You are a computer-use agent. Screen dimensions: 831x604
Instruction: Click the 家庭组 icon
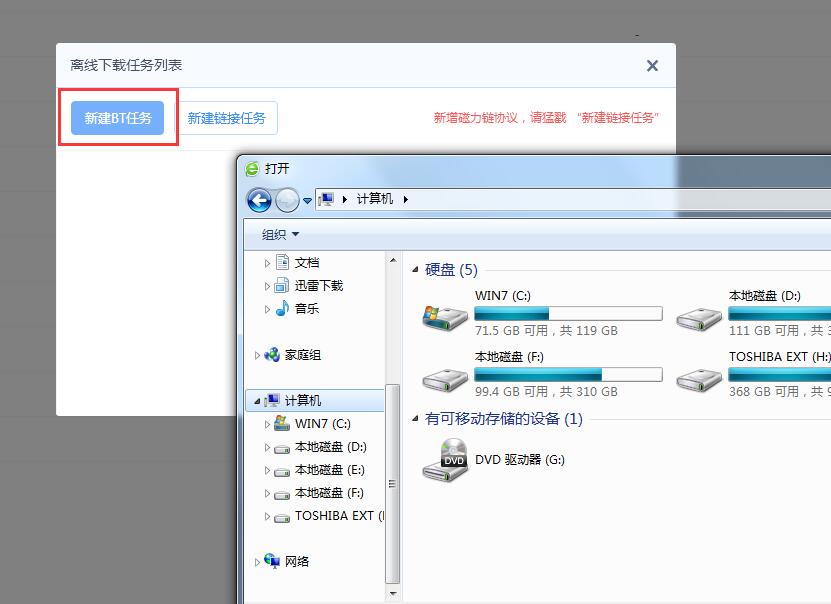272,354
